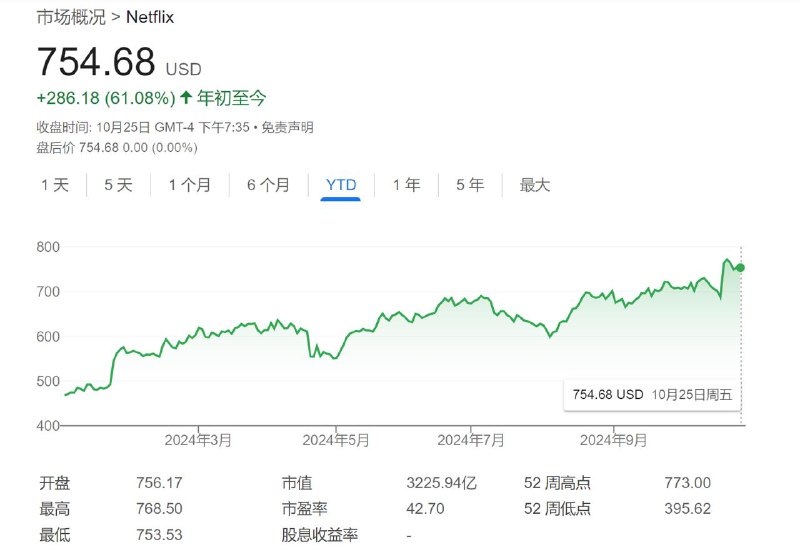Select the YTD range tab
800x552 pixels.
click(341, 185)
